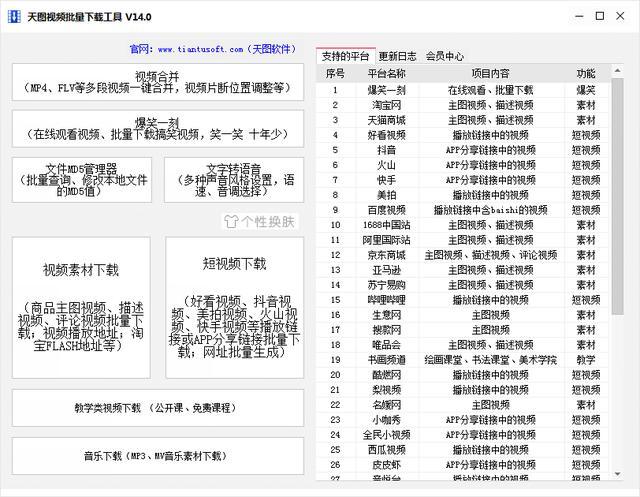This screenshot has width=640, height=497.
Task: Close the 天图视频批量下载工具 window
Action: click(x=620, y=16)
